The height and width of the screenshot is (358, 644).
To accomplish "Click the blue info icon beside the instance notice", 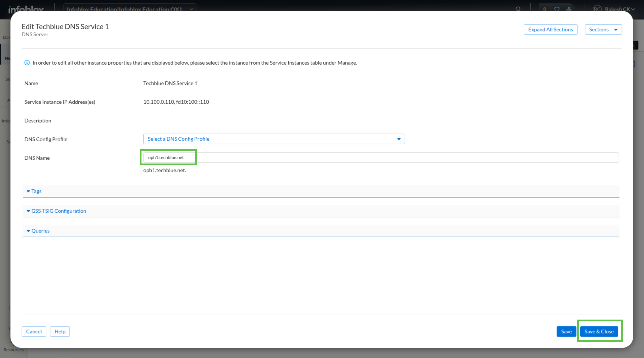I will pos(27,63).
